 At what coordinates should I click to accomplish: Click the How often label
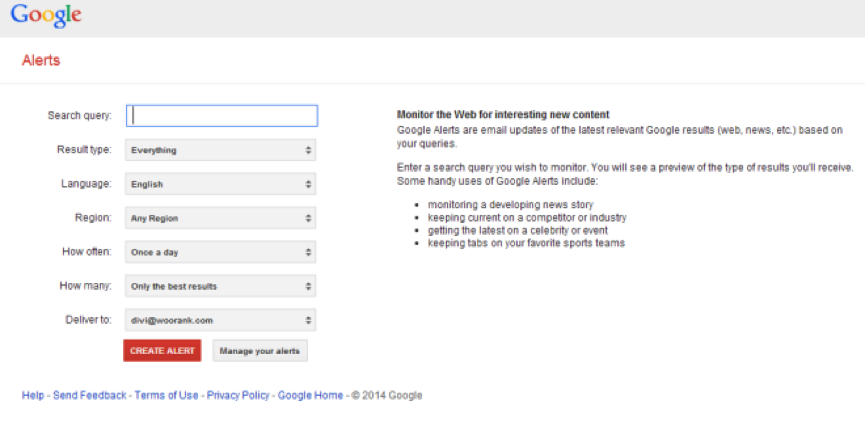(x=87, y=252)
